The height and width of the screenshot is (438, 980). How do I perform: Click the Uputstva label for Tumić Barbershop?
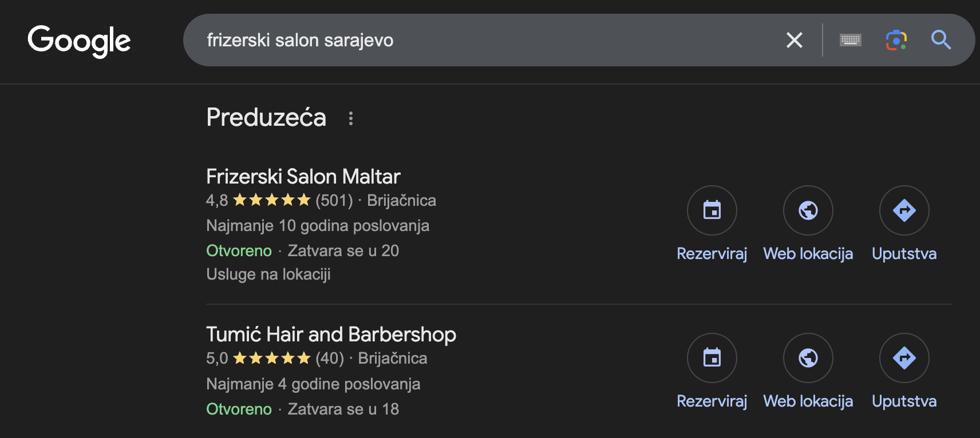904,401
